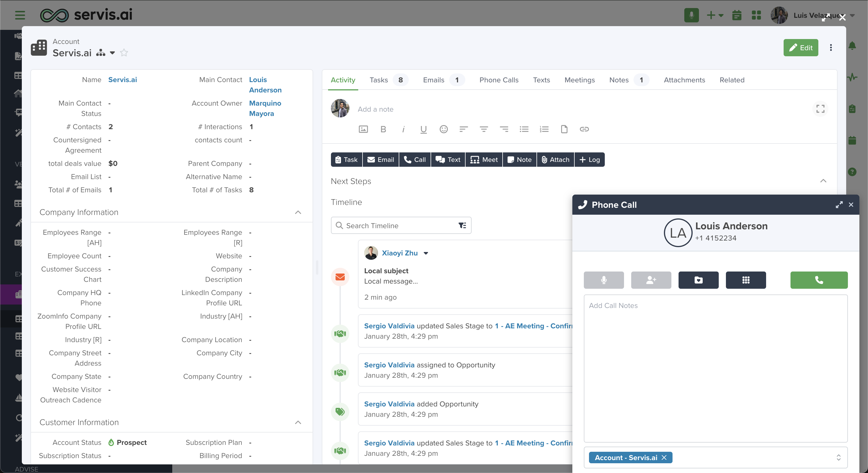
Task: Insert numbered list in note
Action: click(544, 129)
